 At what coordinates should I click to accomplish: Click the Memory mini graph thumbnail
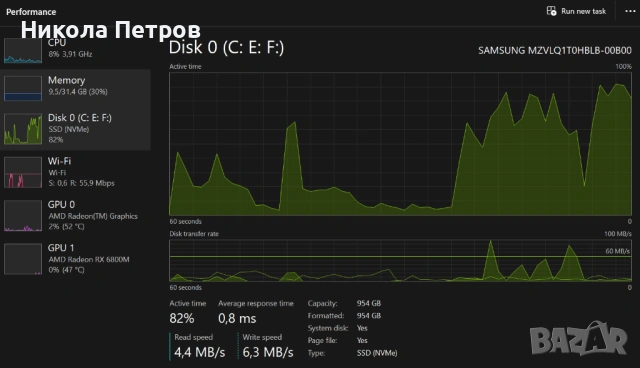(23, 88)
